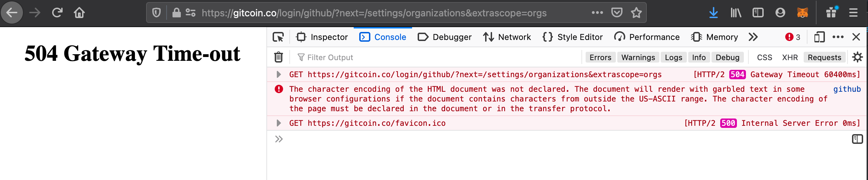Open the Firefox downloads arrow

pyautogui.click(x=713, y=13)
